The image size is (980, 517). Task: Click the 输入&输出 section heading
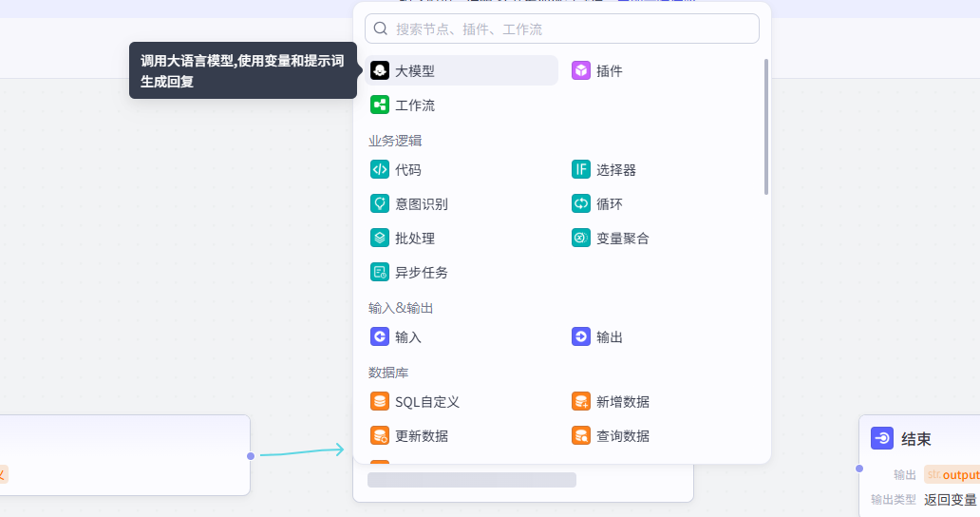pyautogui.click(x=401, y=308)
